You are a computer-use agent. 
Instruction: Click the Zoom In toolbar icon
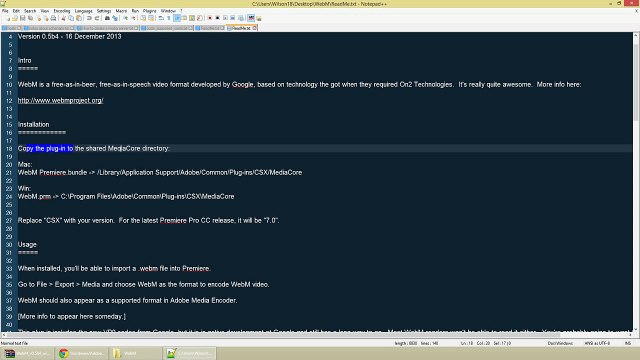[x=126, y=18]
